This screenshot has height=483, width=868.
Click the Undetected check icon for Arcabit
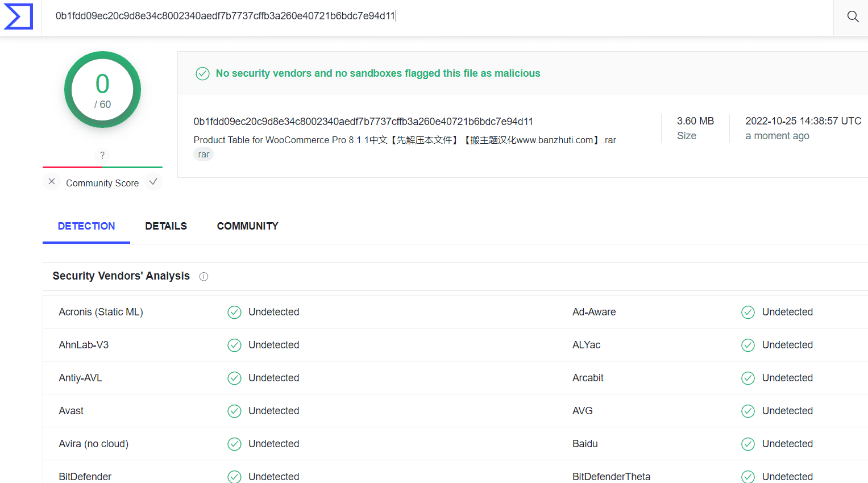coord(748,378)
